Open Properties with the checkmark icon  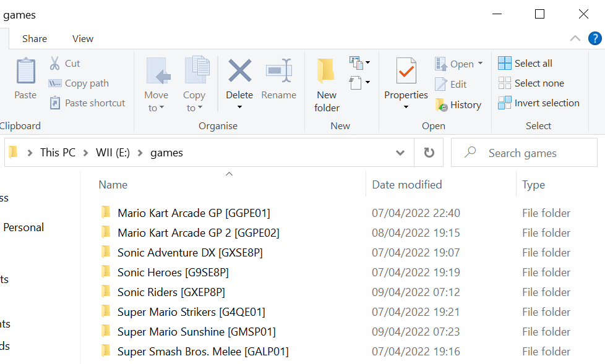coord(406,71)
